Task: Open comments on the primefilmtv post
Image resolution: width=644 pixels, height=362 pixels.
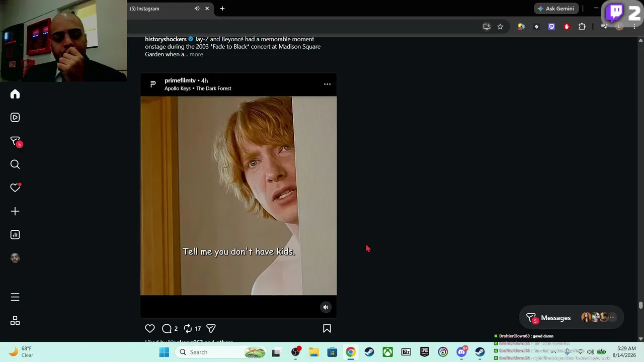Action: [167, 328]
